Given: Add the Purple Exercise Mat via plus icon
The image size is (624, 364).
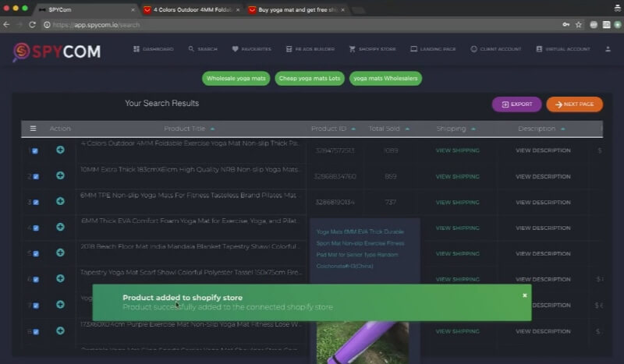Looking at the screenshot, I should pyautogui.click(x=61, y=330).
